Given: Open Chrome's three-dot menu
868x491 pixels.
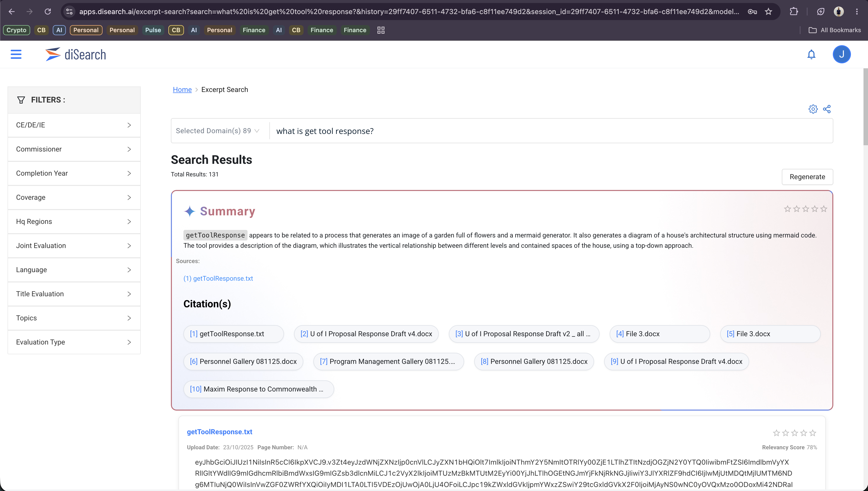Looking at the screenshot, I should click(x=856, y=12).
